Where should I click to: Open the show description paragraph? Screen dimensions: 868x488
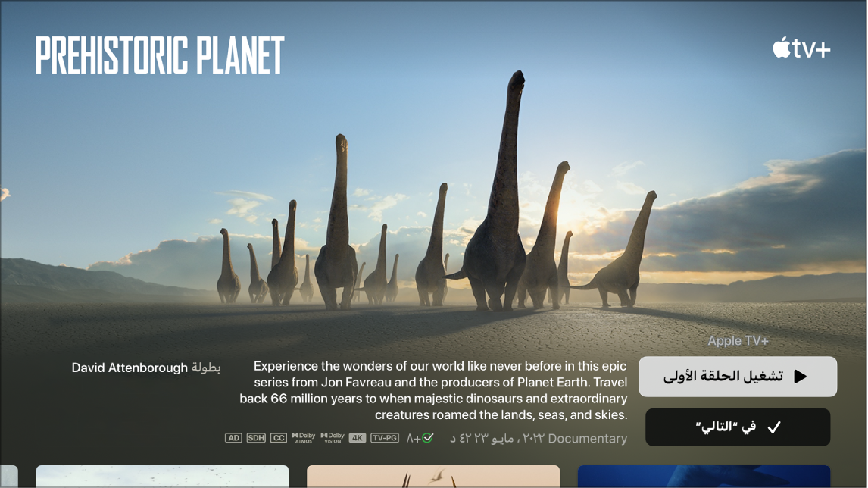pos(433,390)
